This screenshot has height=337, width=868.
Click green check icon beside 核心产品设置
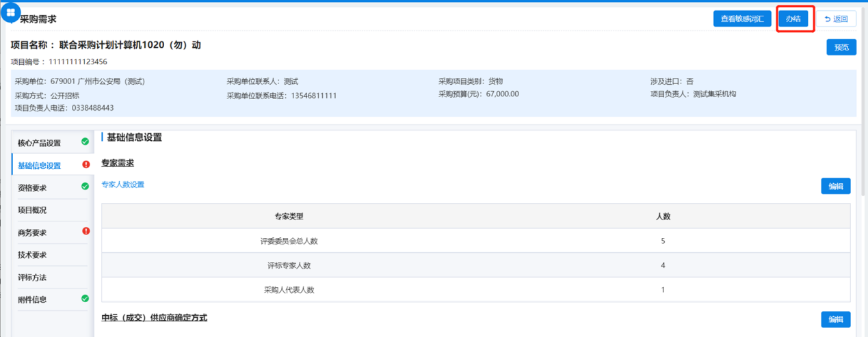[x=85, y=142]
